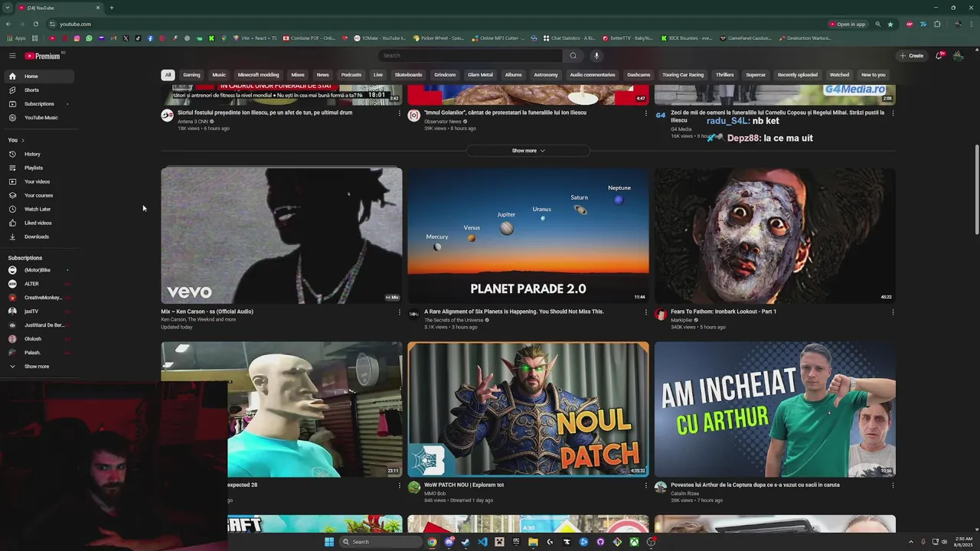980x551 pixels.
Task: Open Am Incheiat cu Arthur thumbnail
Action: coord(775,409)
